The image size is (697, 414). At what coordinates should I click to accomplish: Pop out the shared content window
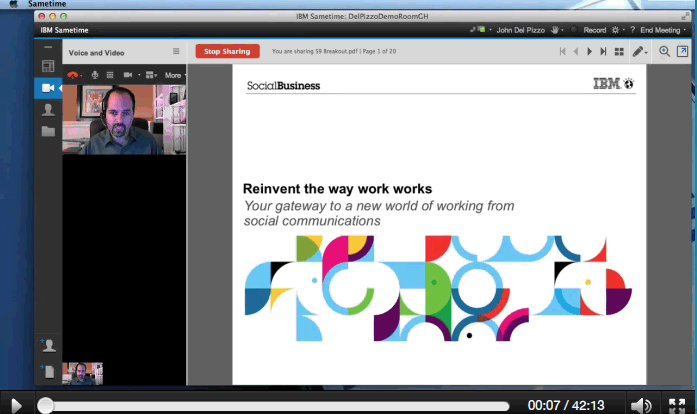(x=682, y=51)
